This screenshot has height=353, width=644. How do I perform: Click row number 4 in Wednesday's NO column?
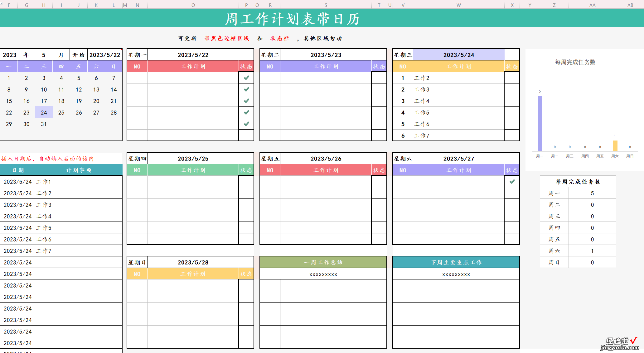point(403,112)
